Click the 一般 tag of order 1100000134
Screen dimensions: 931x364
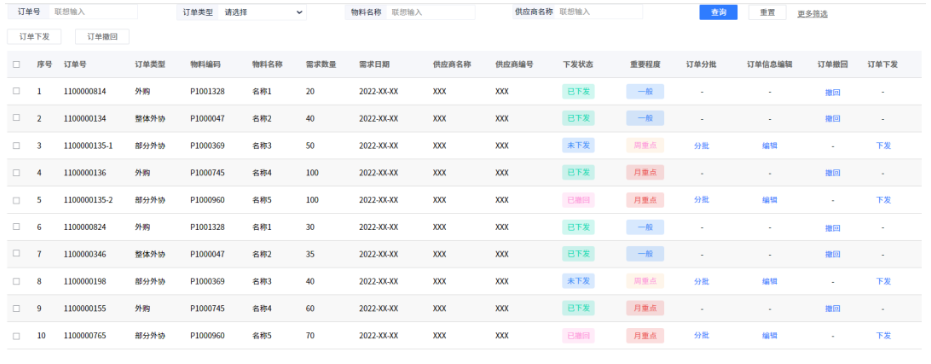[645, 118]
